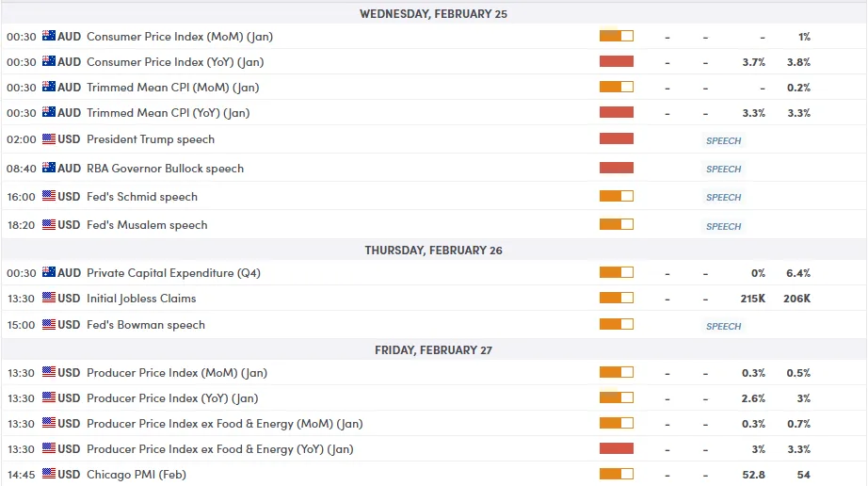The height and width of the screenshot is (486, 868).
Task: Open the Consumer Price Index (MoM) event
Action: (x=179, y=37)
